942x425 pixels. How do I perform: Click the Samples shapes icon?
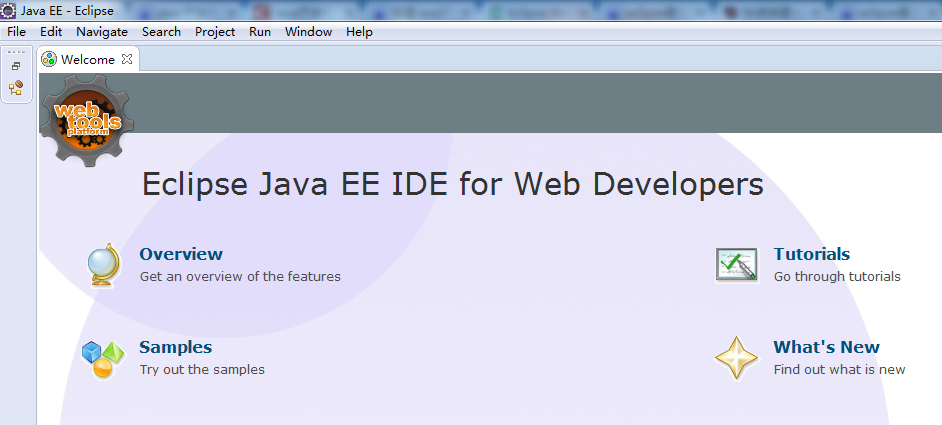click(103, 359)
